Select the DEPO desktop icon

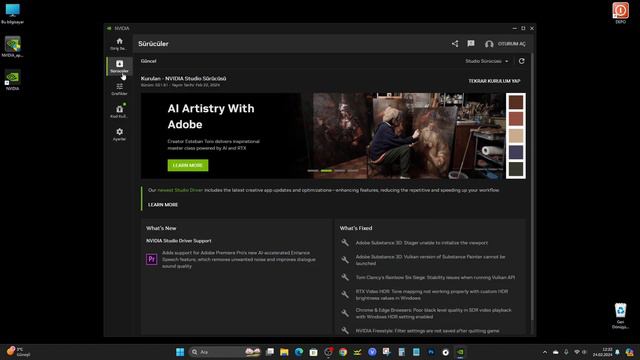pos(620,13)
